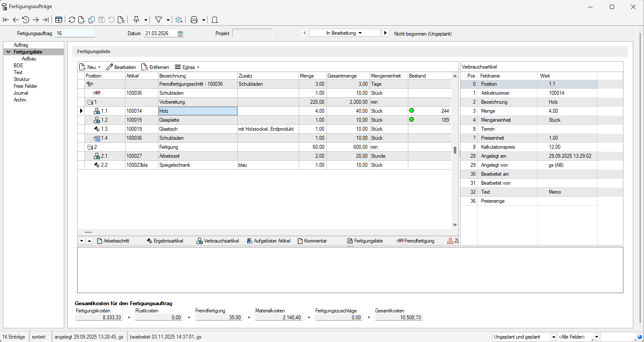Viewport: 644px width, 342px height.
Task: Click the exit door icon
Action: 215,20
